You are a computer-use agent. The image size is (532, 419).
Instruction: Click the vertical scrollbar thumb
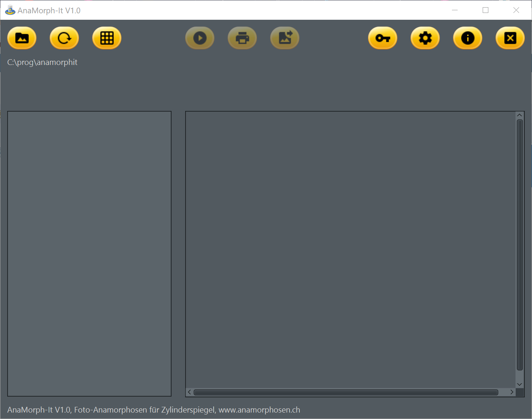click(519, 245)
